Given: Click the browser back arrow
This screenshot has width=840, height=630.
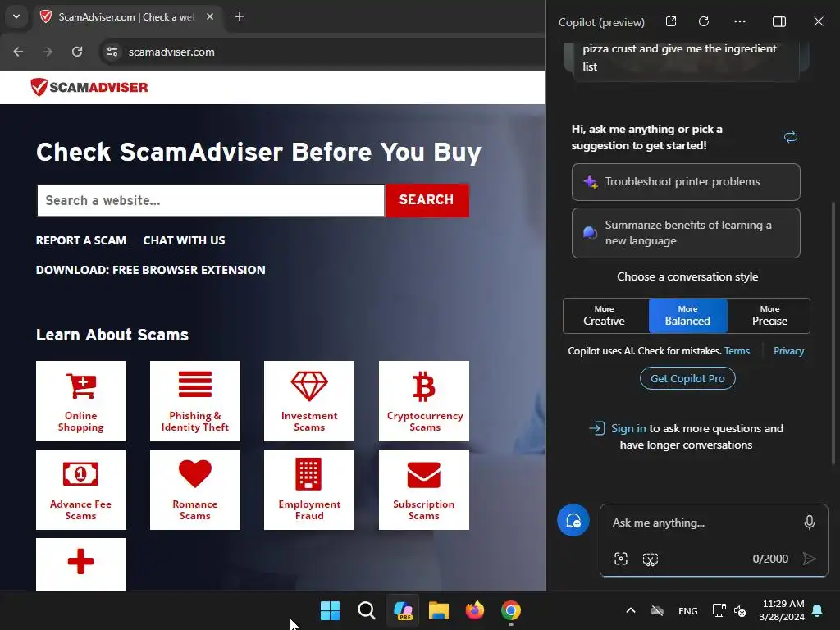Looking at the screenshot, I should 18,52.
